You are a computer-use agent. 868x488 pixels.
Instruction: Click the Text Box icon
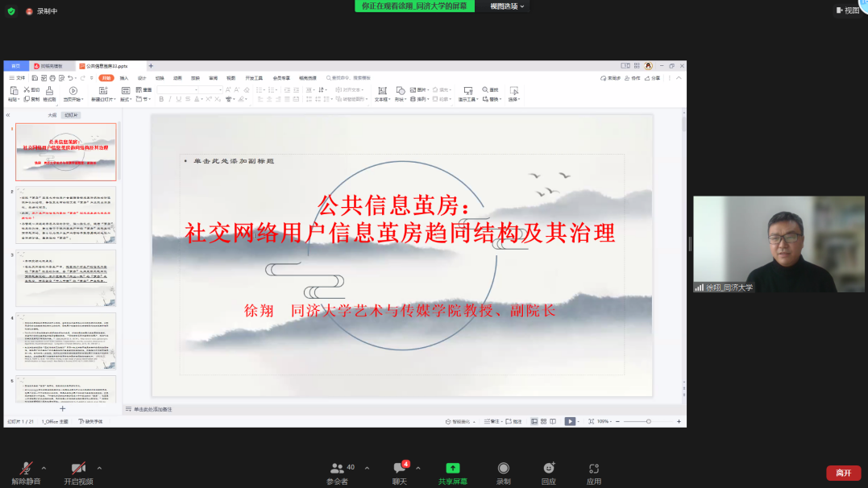click(x=382, y=90)
